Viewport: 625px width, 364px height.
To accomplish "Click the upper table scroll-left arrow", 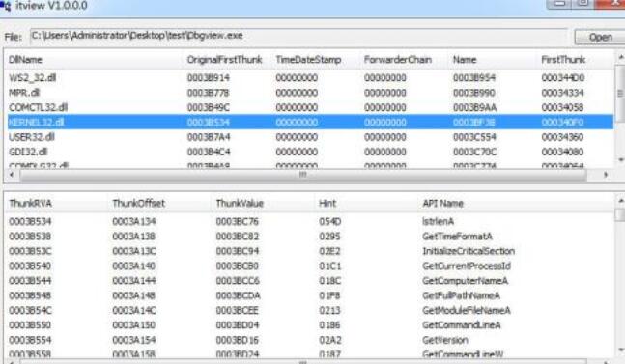I will pyautogui.click(x=12, y=175).
